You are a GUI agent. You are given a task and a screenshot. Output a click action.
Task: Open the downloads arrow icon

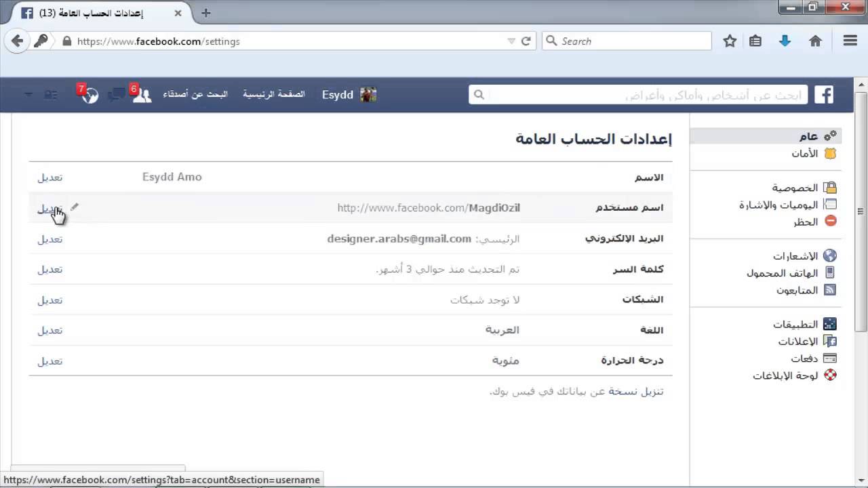point(785,41)
